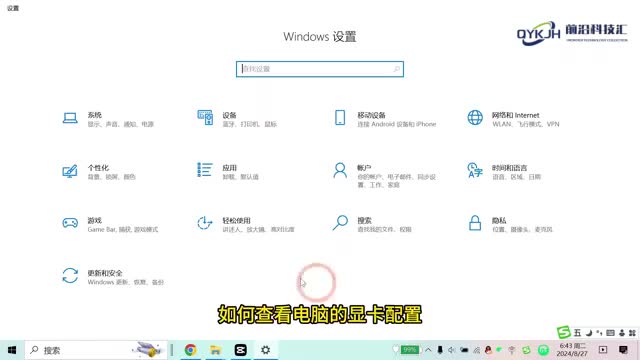The height and width of the screenshot is (360, 640).
Task: Open File Explorer from the taskbar
Action: pyautogui.click(x=216, y=350)
